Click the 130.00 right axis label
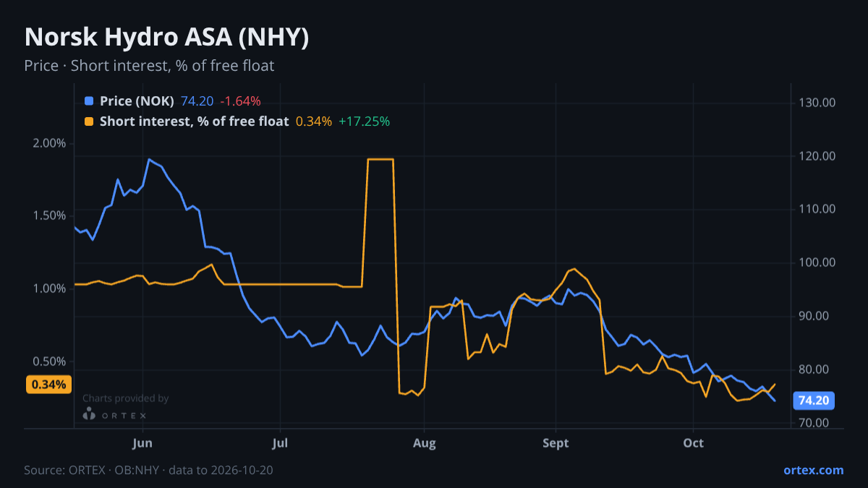 point(817,103)
